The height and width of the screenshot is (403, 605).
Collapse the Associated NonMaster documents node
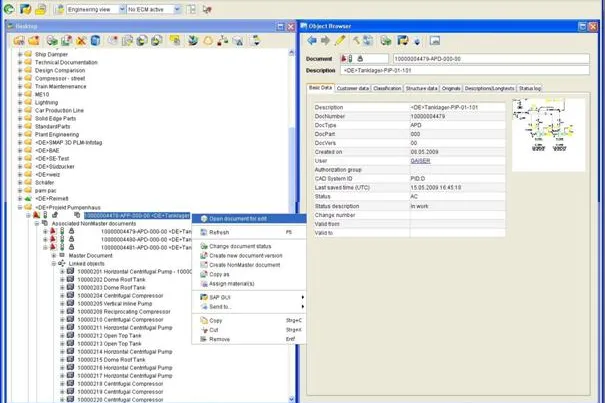[37, 224]
